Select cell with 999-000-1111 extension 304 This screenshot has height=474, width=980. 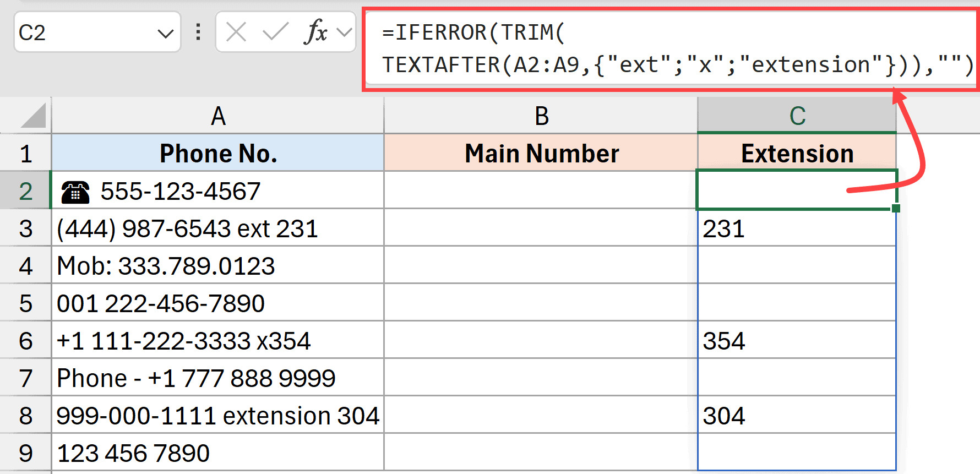pos(218,416)
